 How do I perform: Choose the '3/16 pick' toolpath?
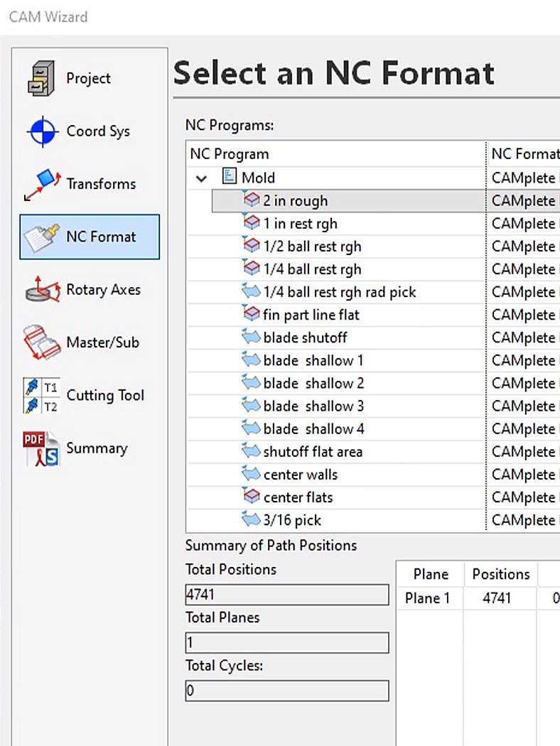click(292, 520)
